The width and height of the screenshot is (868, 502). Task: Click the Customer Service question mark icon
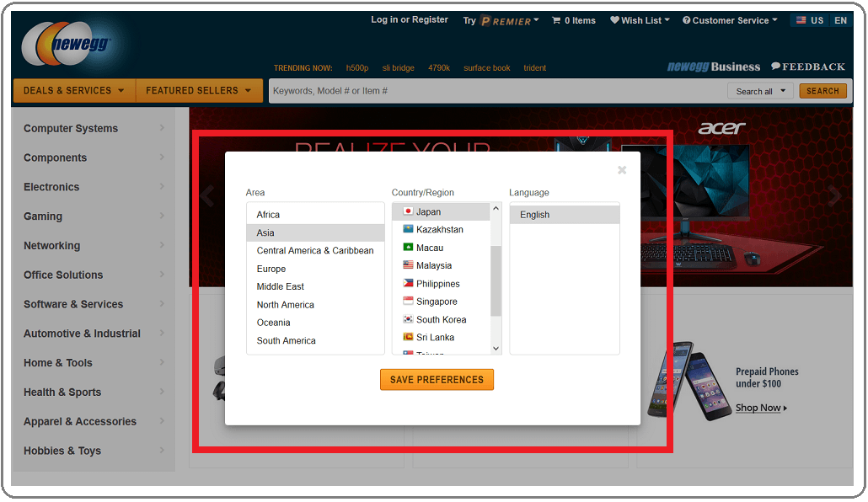687,20
